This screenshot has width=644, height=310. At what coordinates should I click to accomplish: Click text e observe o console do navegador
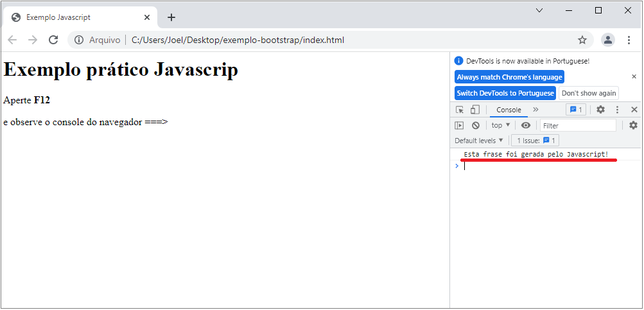click(x=85, y=122)
